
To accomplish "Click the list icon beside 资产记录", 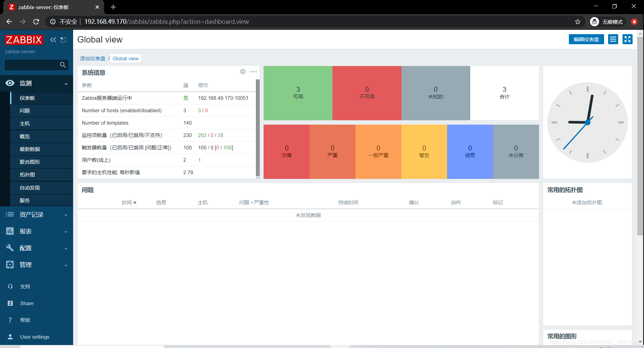I will (x=10, y=214).
